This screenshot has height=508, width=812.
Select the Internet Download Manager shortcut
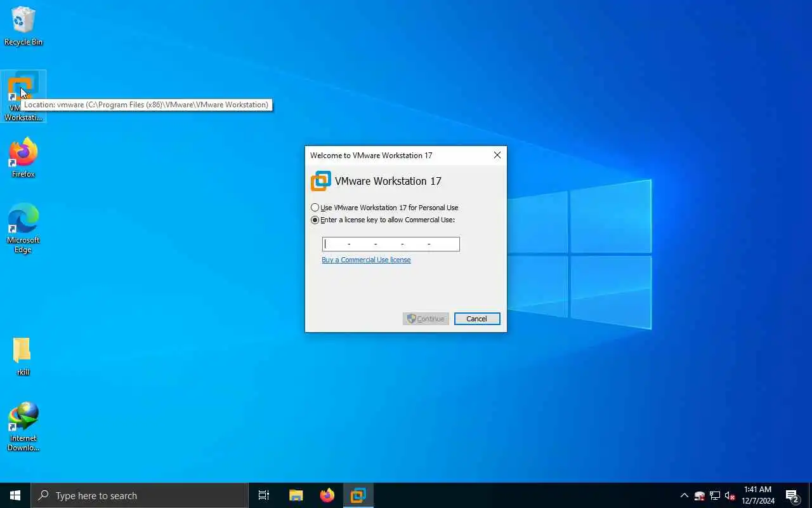(x=23, y=427)
